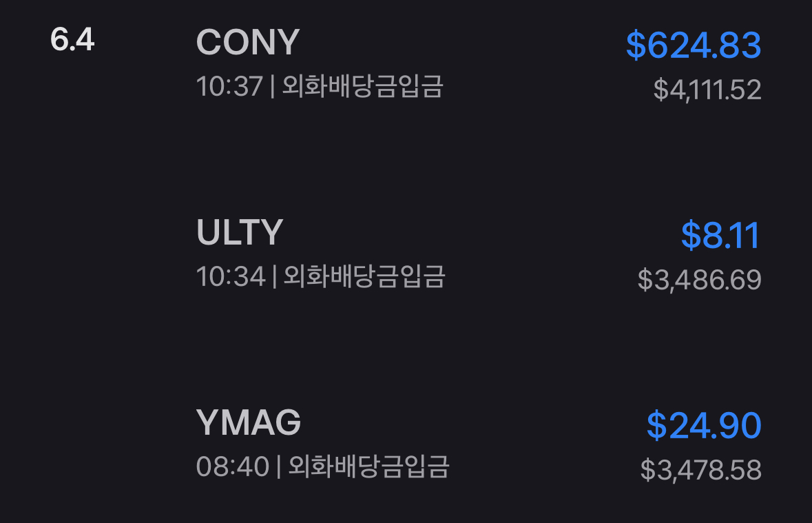Click the separator bar after 10:34
Image resolution: width=812 pixels, height=523 pixels.
(x=275, y=277)
